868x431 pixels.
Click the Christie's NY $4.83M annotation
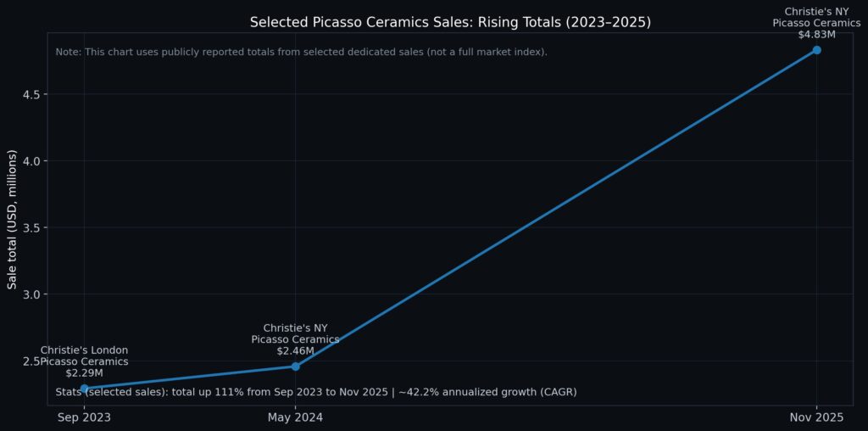pos(816,23)
